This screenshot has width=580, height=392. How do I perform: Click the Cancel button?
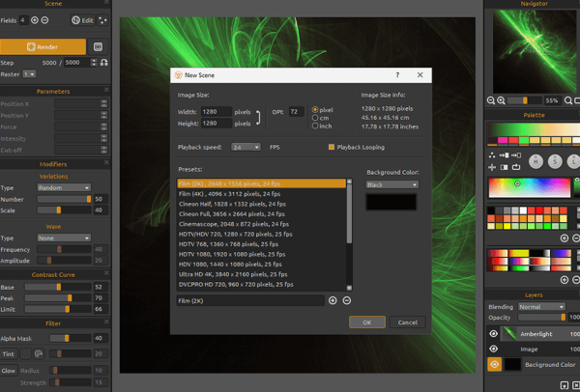(x=408, y=322)
